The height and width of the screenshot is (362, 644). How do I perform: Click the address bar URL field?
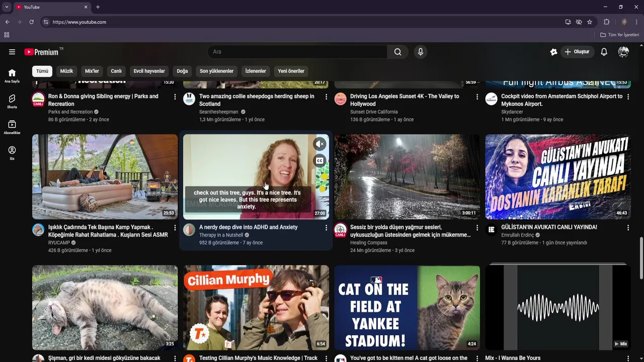click(302, 22)
